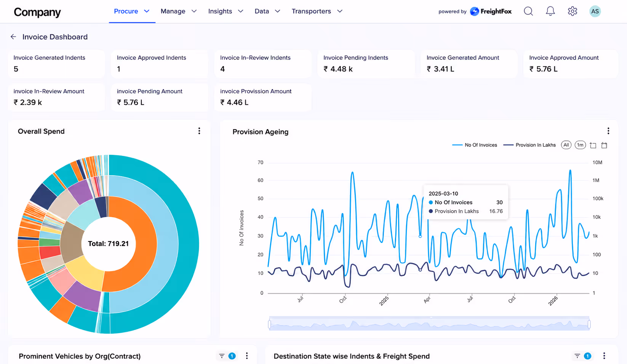Click the filter count badge on Destination State
The image size is (627, 364).
tap(587, 356)
